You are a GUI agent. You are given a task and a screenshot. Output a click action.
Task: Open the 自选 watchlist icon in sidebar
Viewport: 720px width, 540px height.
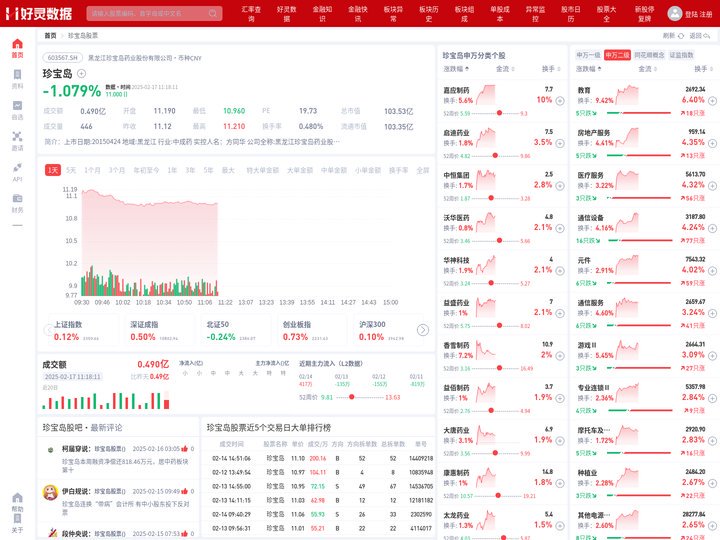tap(17, 106)
